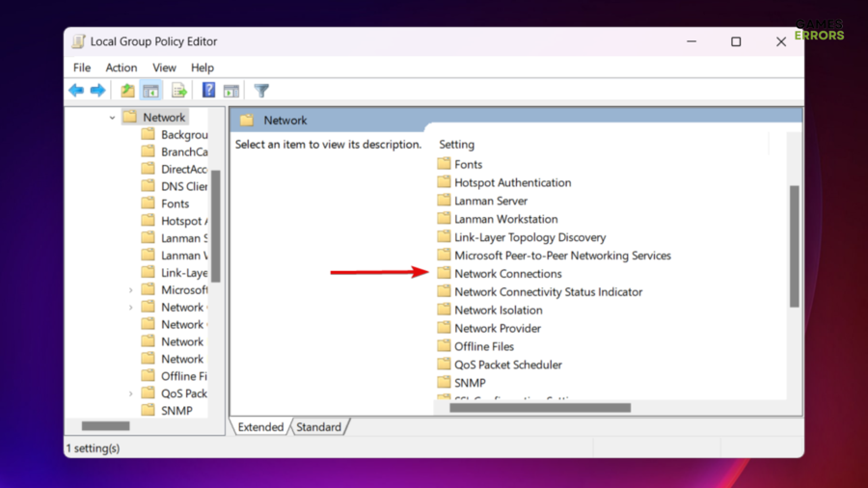The width and height of the screenshot is (868, 488).
Task: Open the Action menu
Action: (121, 68)
